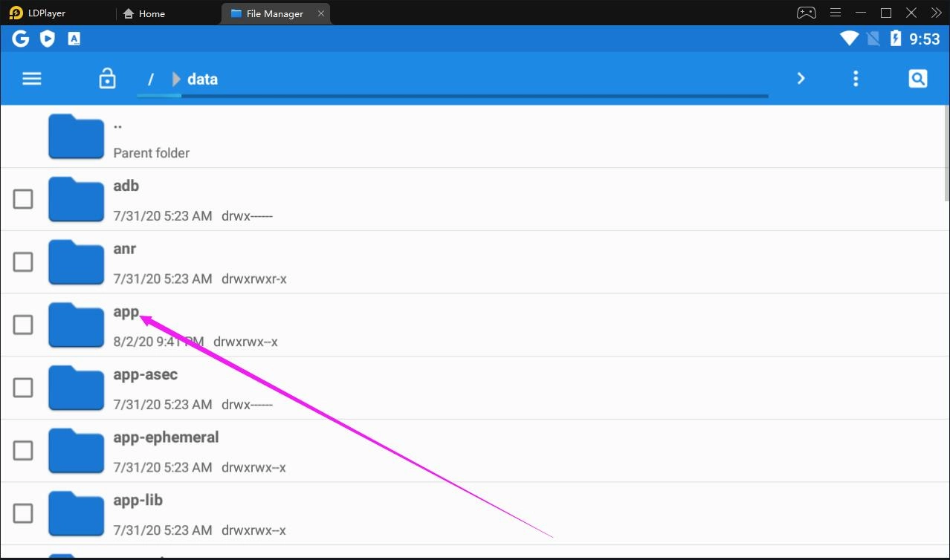The width and height of the screenshot is (950, 560).
Task: Open LDPlayer keyboard mapping gamepad icon
Action: tap(806, 12)
